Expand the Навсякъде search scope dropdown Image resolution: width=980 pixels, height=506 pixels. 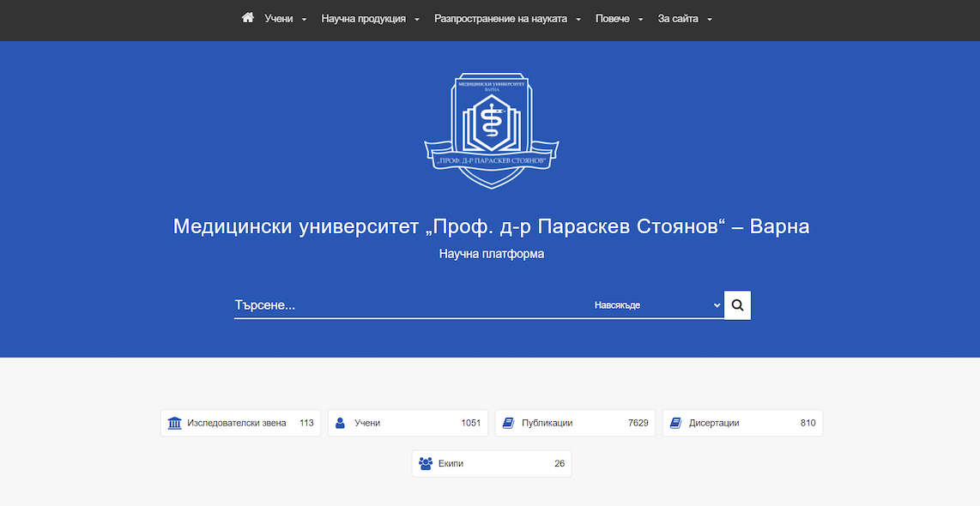point(656,305)
